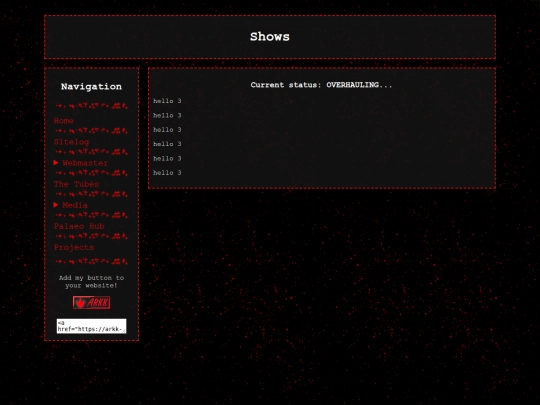The image size is (540, 405).
Task: Open the Home navigation link
Action: (64, 121)
